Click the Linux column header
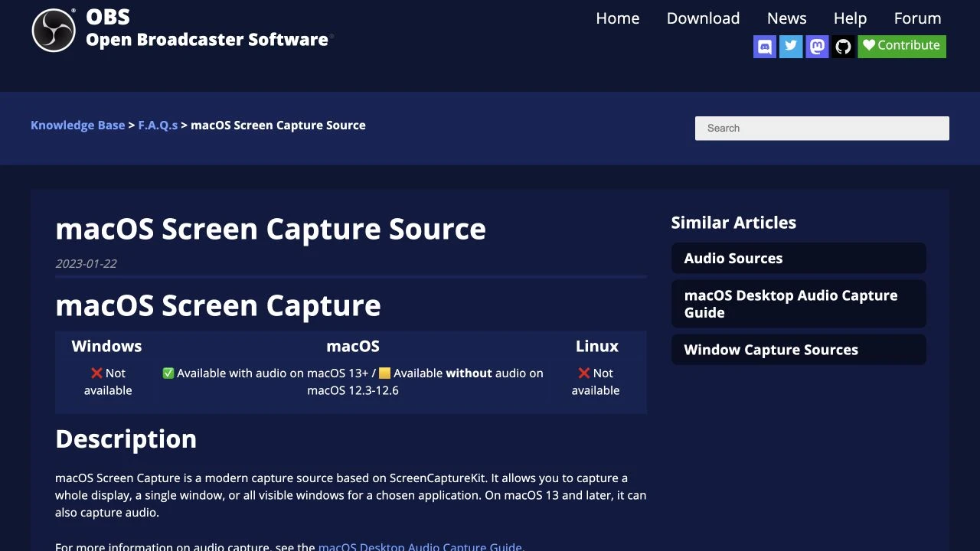Screen dimensions: 980x551 click(597, 346)
